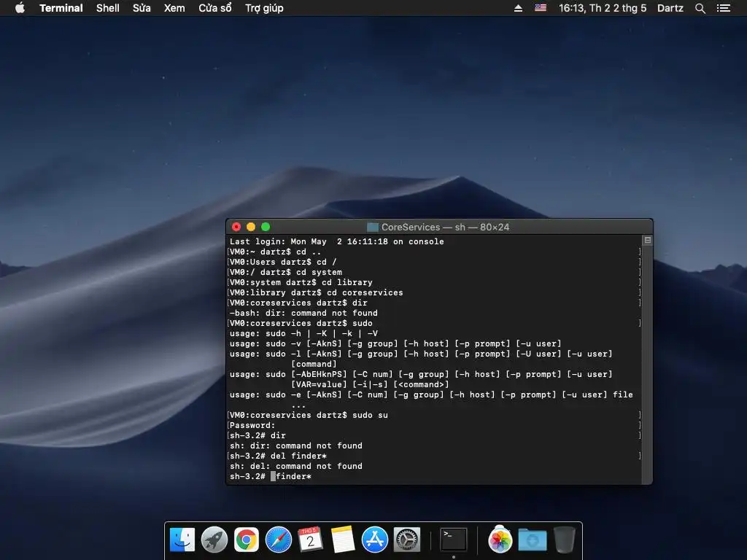Launch Safari from the Dock
This screenshot has width=747, height=560.
(278, 540)
